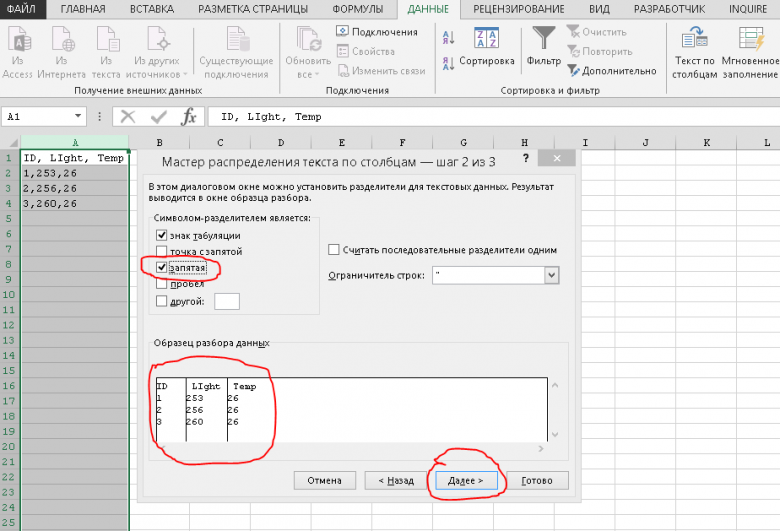Toggle the запятая delimiter checkbox

coord(161,267)
